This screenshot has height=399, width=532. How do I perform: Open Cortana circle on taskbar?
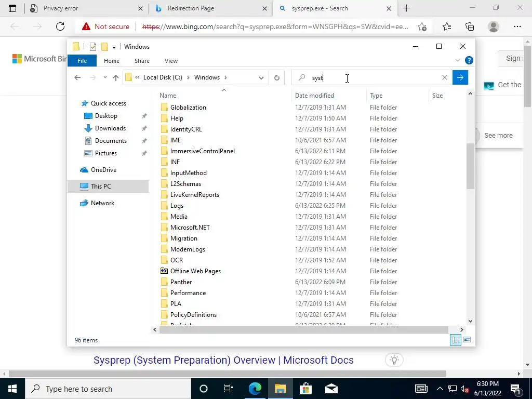pos(203,389)
